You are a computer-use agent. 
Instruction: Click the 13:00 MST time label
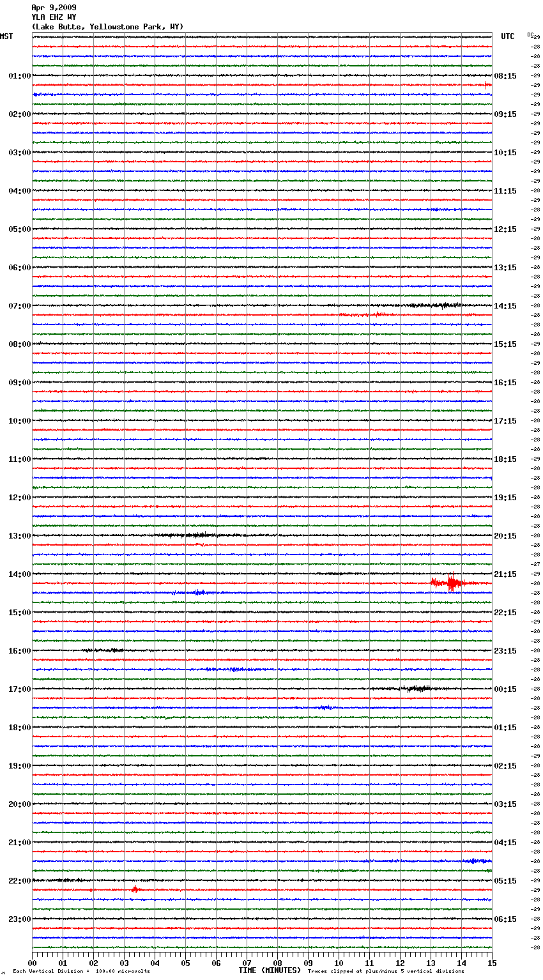point(20,536)
